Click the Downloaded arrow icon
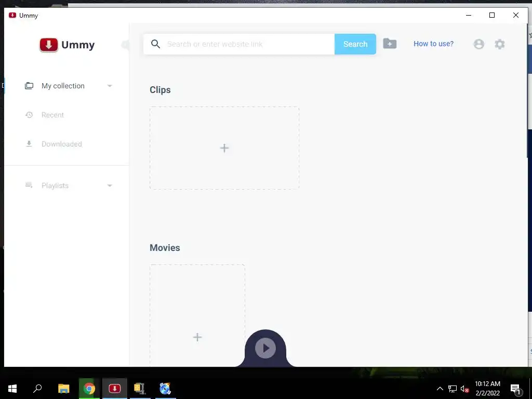The height and width of the screenshot is (399, 532). coord(29,144)
